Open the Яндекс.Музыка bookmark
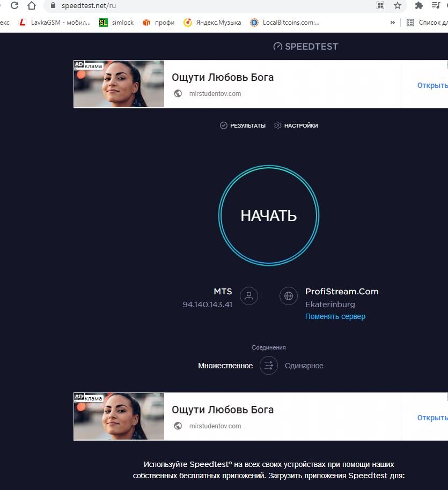 tap(212, 23)
